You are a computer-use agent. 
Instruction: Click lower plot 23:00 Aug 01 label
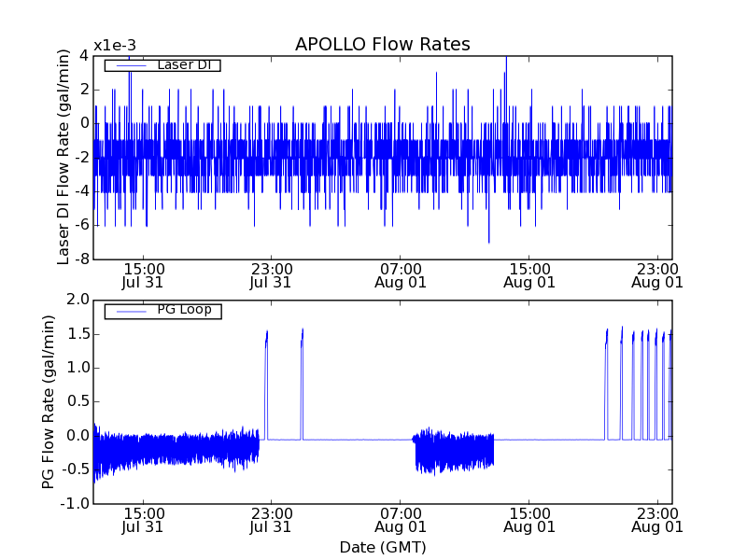click(657, 520)
